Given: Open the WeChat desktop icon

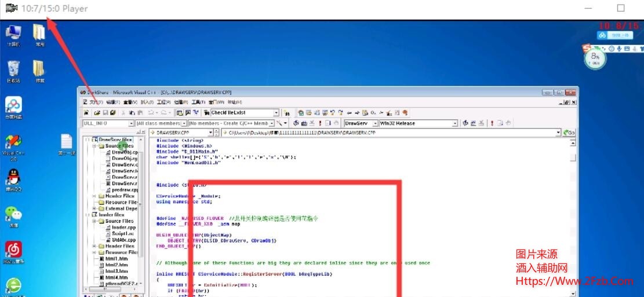Looking at the screenshot, I should click(13, 217).
